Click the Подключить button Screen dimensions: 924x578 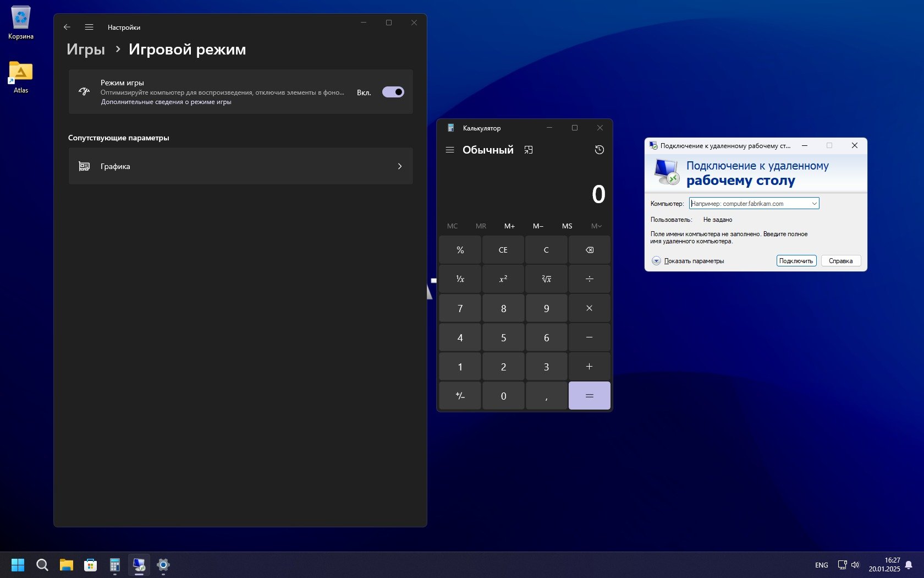pyautogui.click(x=796, y=261)
